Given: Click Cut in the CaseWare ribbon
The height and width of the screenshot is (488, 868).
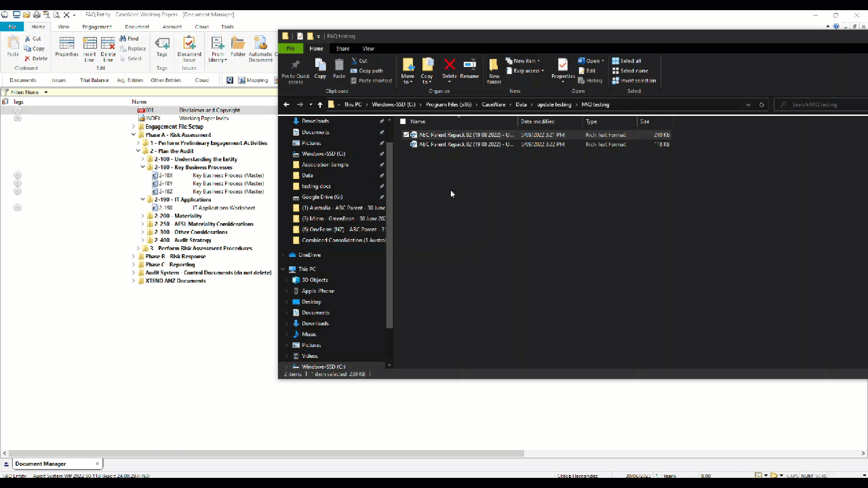Looking at the screenshot, I should [33, 39].
